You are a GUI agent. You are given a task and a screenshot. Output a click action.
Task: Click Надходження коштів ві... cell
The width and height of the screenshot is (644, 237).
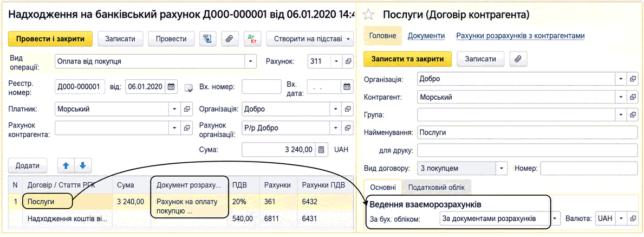(x=67, y=219)
